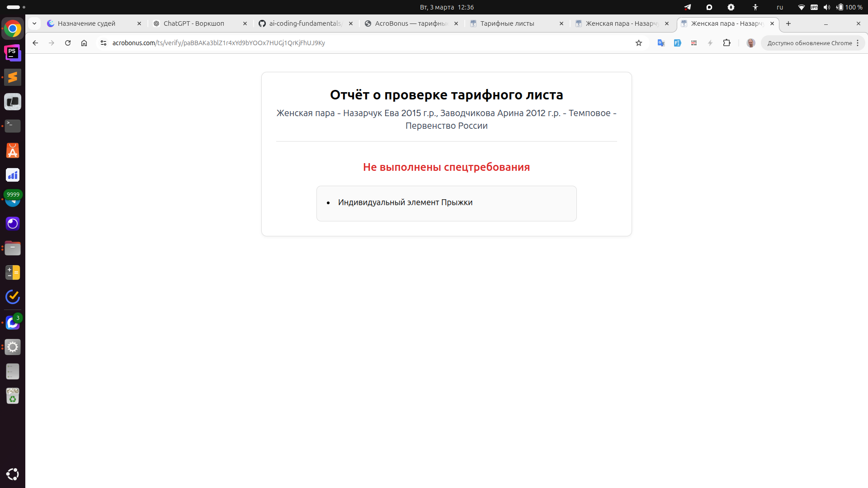Open the tab search dropdown arrow

[x=34, y=23]
